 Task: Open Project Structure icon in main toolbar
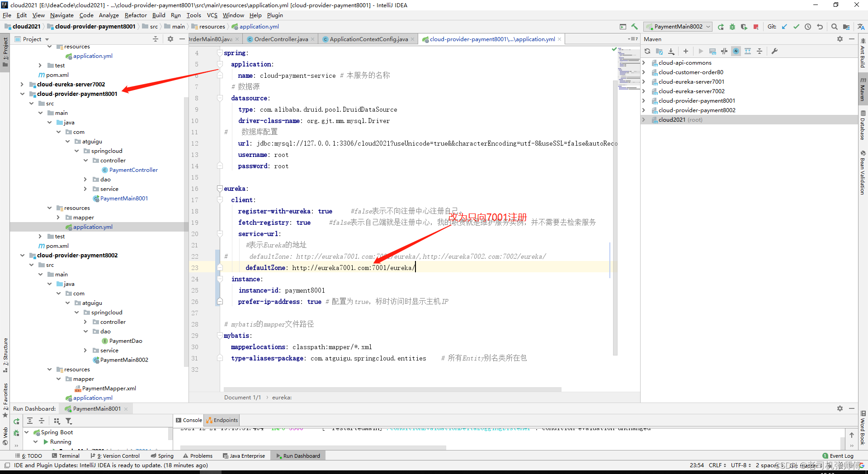click(x=846, y=27)
